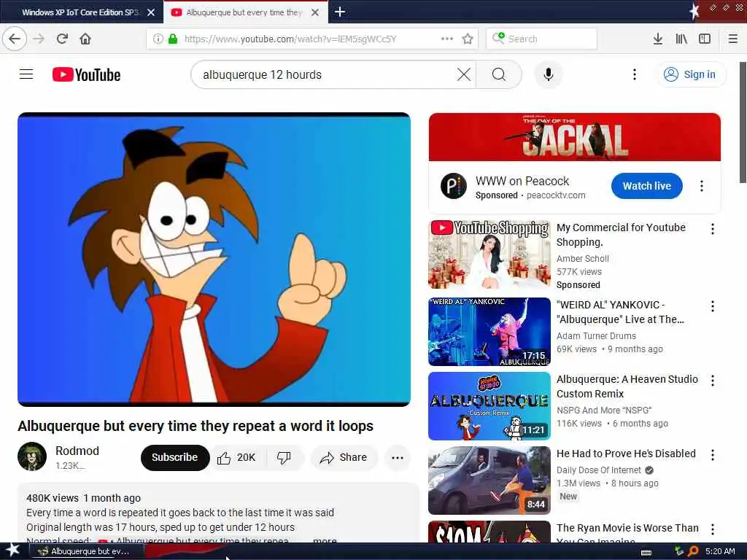Share the video
Viewport: 747px width, 560px height.
point(344,458)
